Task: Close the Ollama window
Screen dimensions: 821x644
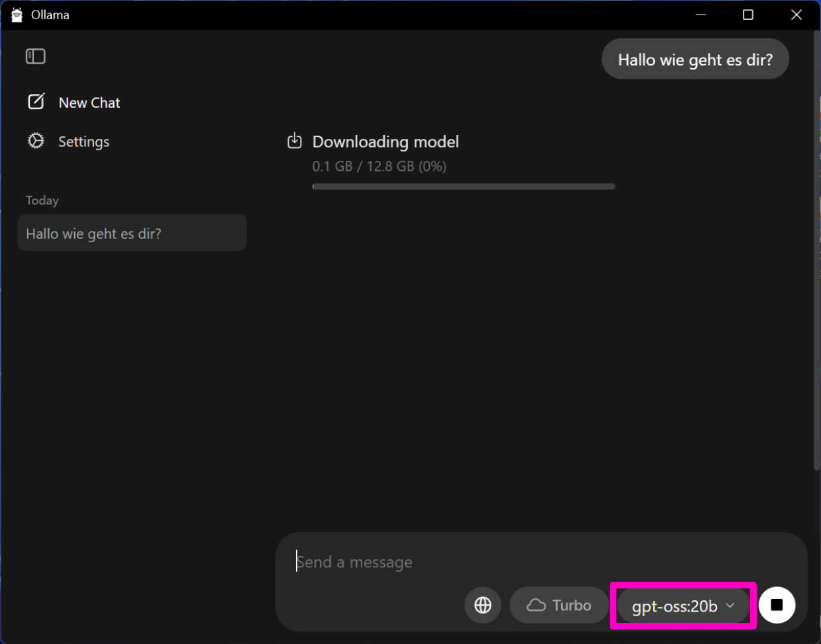Action: 797,15
